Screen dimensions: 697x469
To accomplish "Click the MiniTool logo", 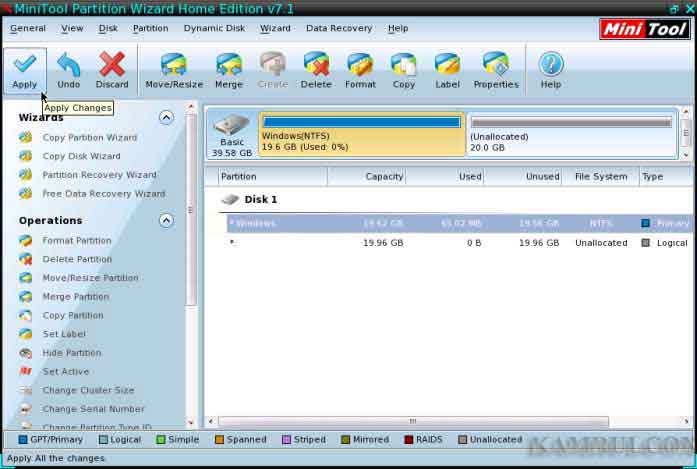I will [645, 29].
